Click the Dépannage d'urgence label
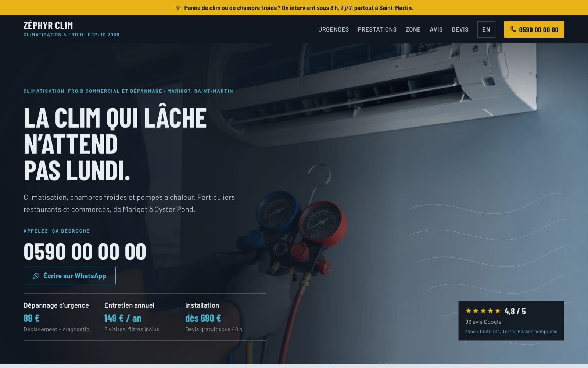This screenshot has width=588, height=368. tap(56, 305)
